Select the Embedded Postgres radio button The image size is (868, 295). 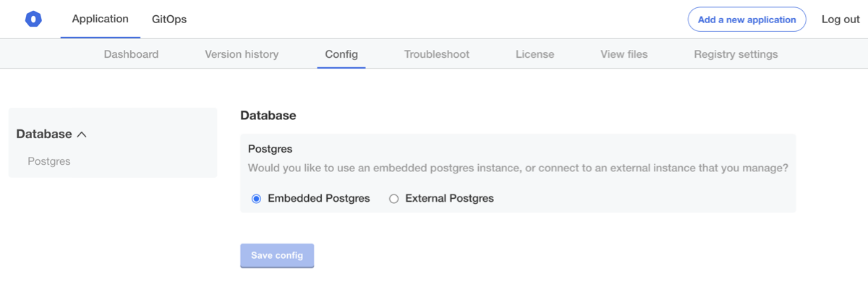tap(256, 199)
